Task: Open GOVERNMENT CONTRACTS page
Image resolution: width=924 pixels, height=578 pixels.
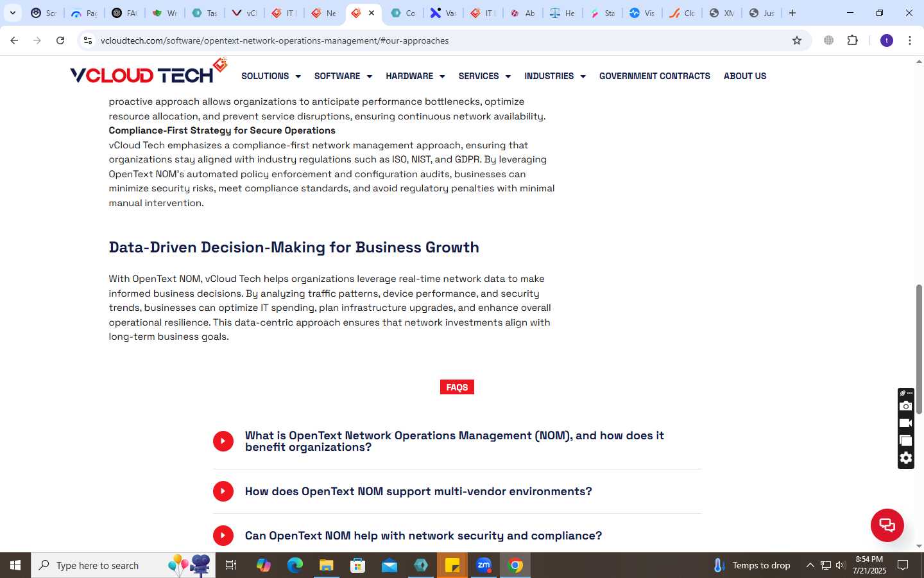Action: (654, 76)
